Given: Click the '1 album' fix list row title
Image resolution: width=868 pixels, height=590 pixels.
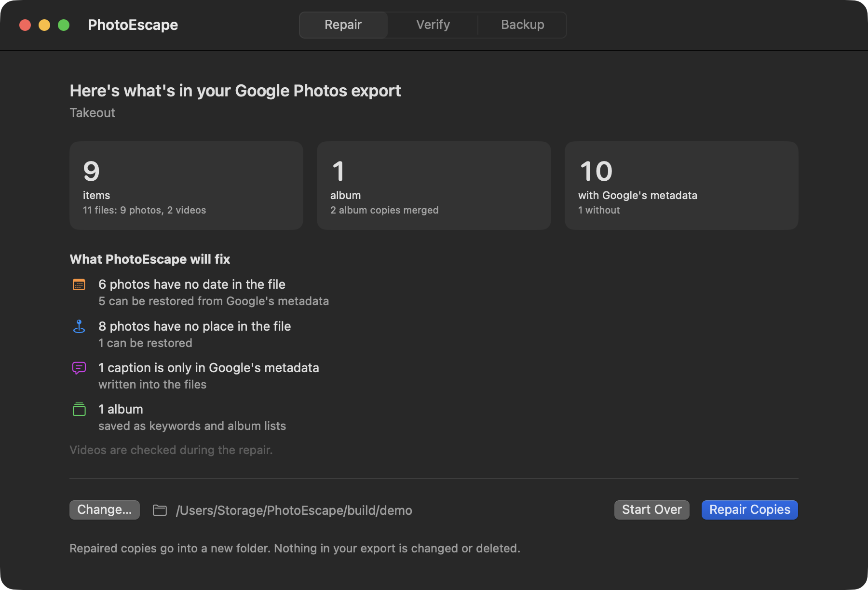Looking at the screenshot, I should (121, 409).
